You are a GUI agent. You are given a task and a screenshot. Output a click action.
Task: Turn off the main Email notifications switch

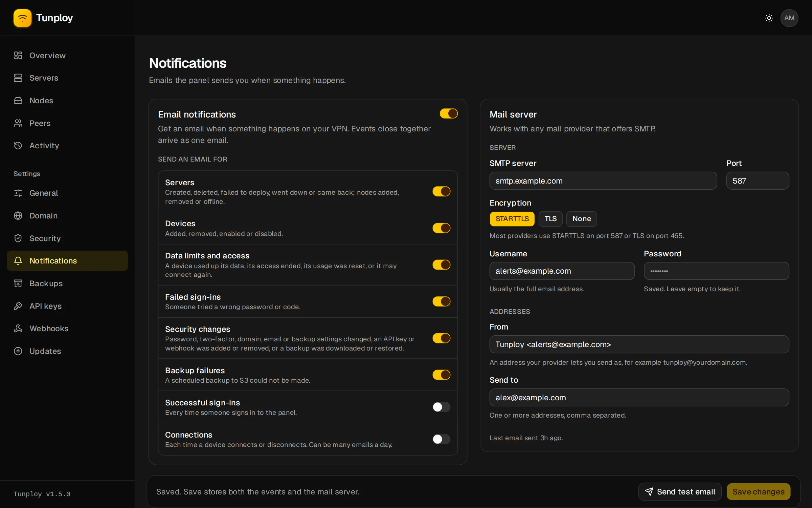[x=449, y=113]
